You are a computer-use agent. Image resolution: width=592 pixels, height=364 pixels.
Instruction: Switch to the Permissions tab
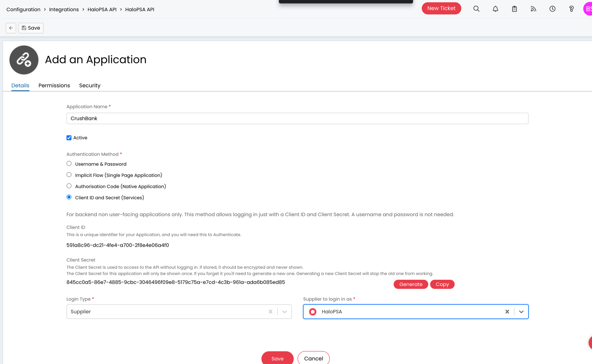tap(54, 85)
